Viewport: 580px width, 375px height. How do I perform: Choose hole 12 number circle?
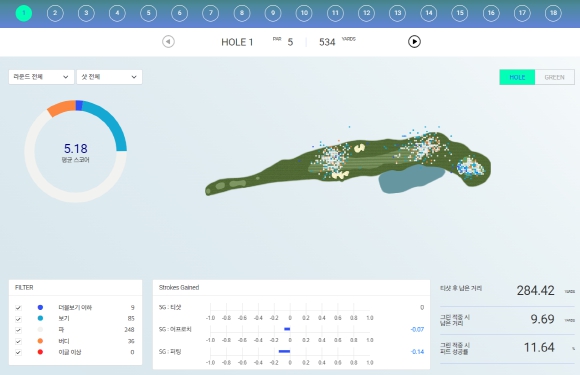coord(367,13)
